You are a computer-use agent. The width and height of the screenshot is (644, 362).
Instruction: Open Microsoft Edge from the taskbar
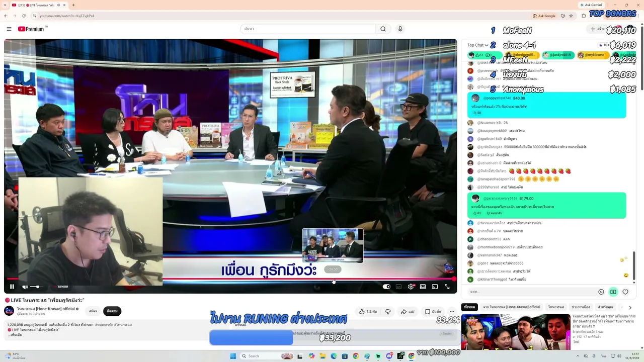tap(334, 356)
